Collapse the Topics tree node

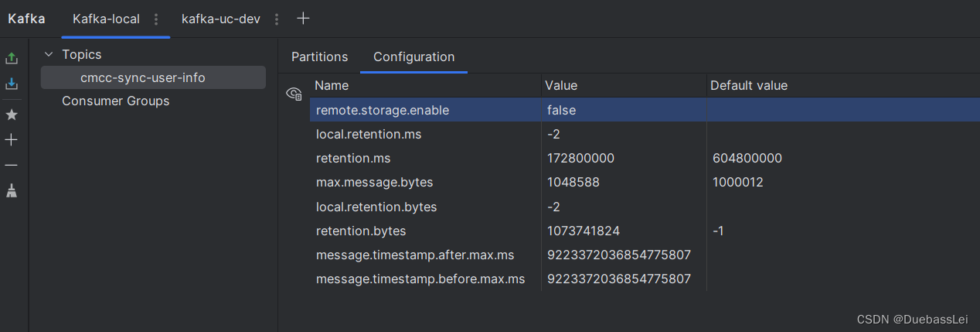(x=49, y=54)
